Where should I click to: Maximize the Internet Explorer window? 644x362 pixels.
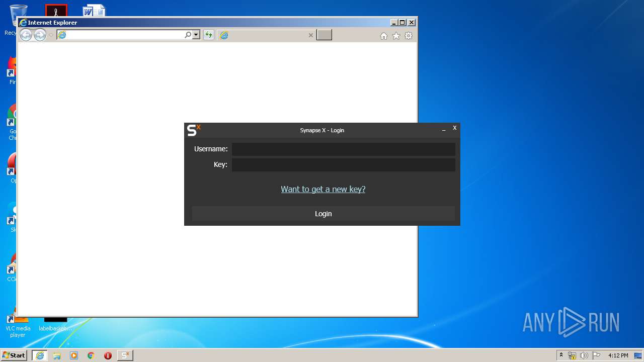click(x=402, y=23)
